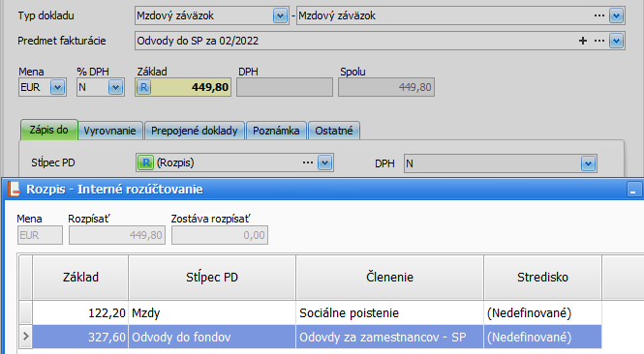The image size is (644, 354).
Task: Expand the Predmet fakturácie dropdown arrow
Action: pos(616,41)
